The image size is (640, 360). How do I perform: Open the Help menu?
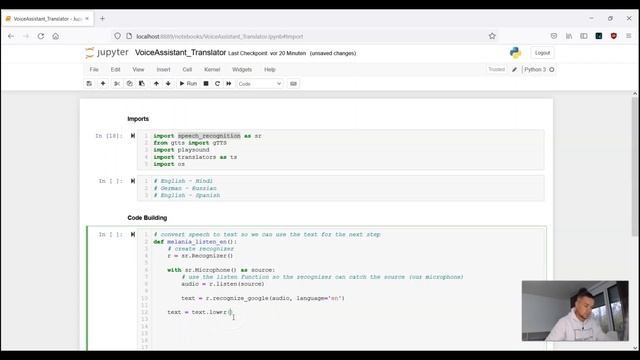pos(270,69)
